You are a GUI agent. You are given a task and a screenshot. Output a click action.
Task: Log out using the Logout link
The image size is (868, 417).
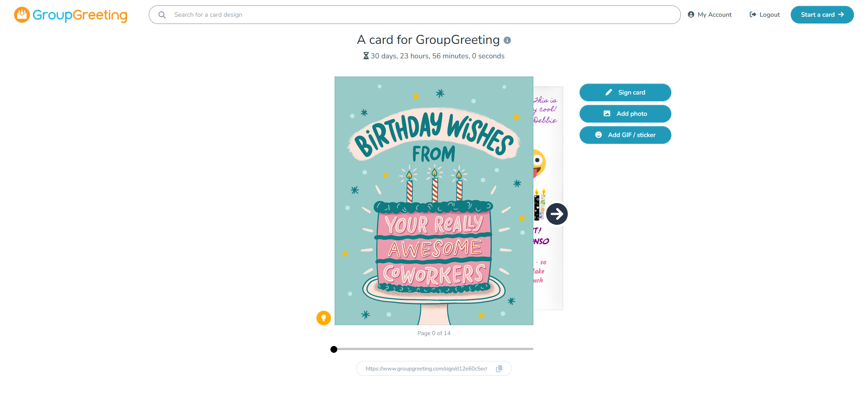click(765, 15)
